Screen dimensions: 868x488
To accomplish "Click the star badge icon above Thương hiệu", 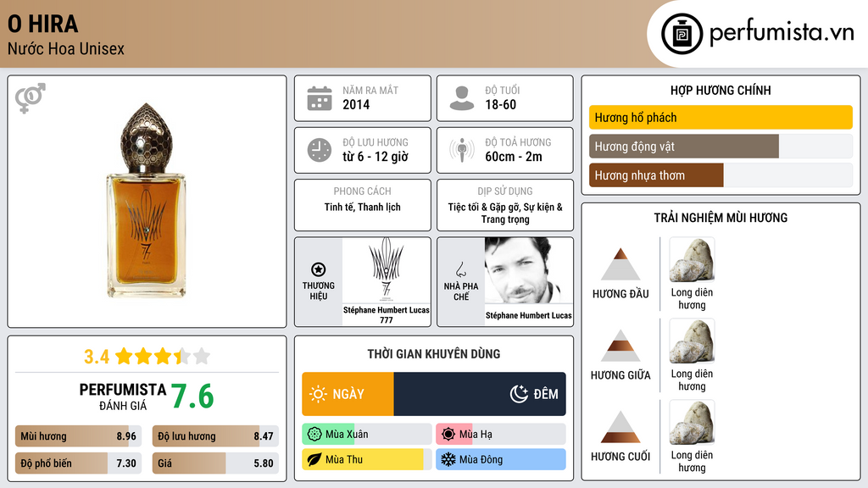I will coord(319,269).
